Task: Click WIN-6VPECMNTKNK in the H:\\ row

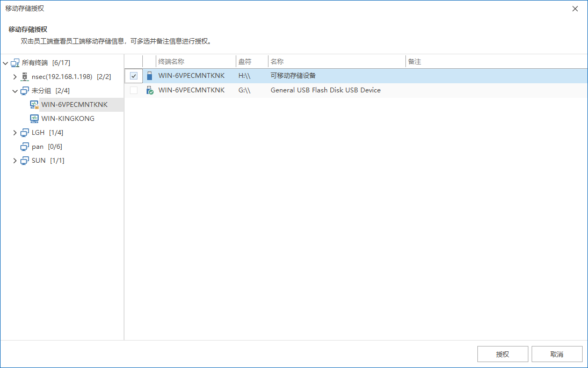Action: coord(191,76)
